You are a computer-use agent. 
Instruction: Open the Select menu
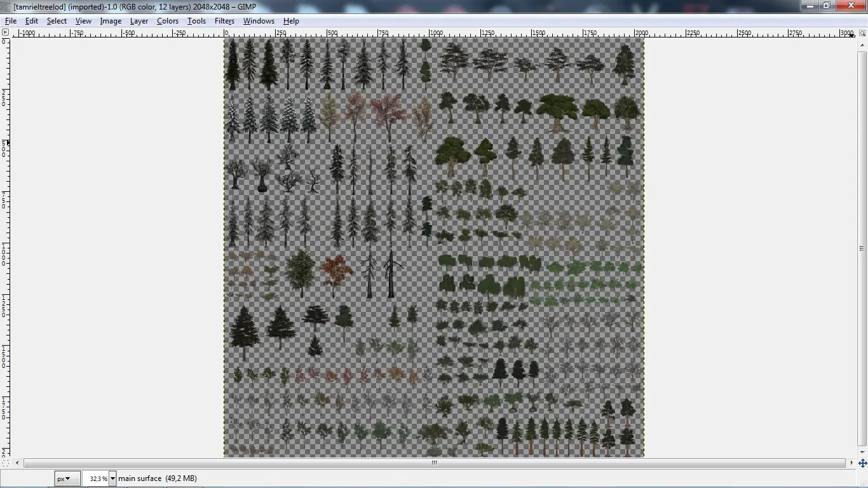(57, 21)
